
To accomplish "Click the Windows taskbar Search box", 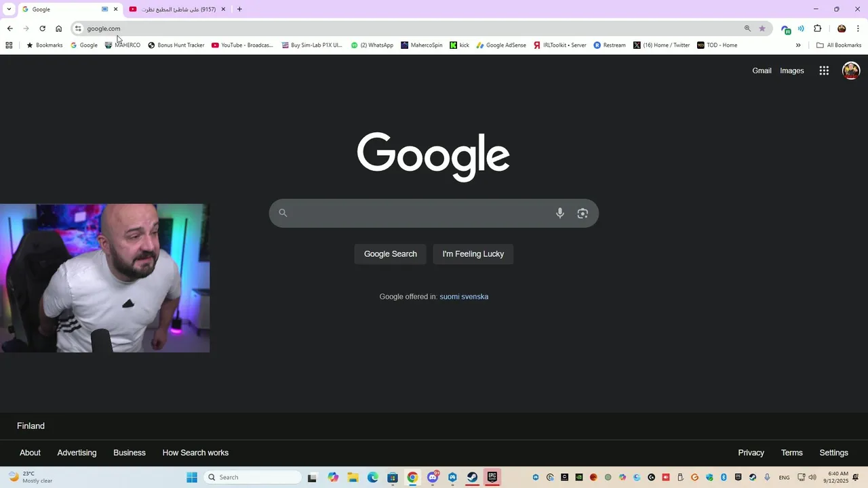I will pyautogui.click(x=252, y=477).
